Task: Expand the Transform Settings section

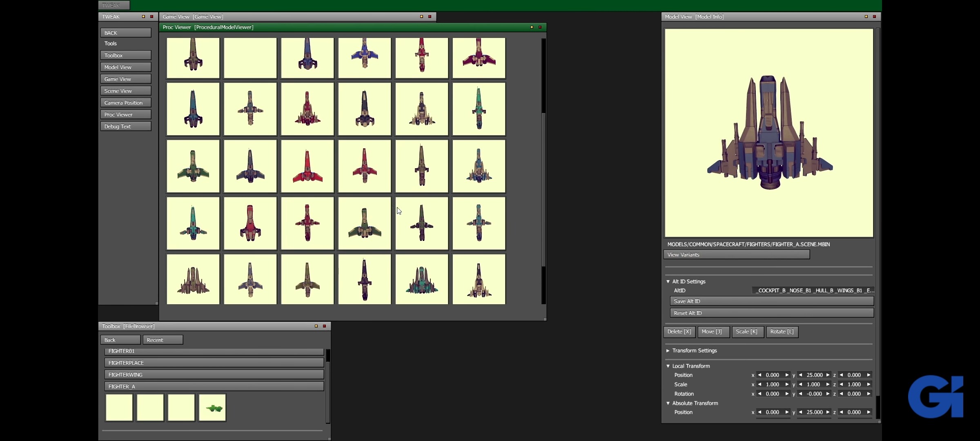Action: 668,351
